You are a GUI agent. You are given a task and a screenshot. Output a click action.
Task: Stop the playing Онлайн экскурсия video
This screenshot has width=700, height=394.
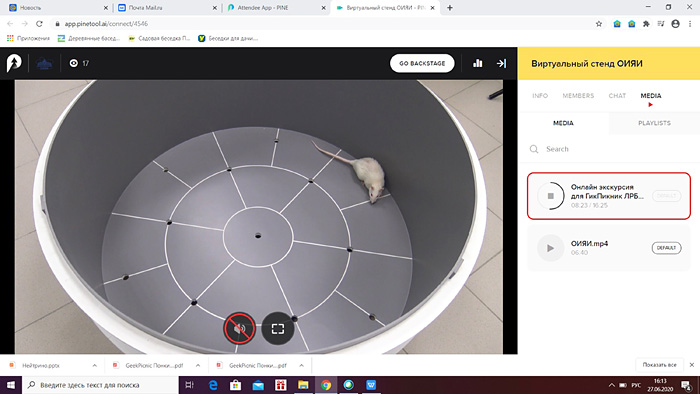point(550,195)
